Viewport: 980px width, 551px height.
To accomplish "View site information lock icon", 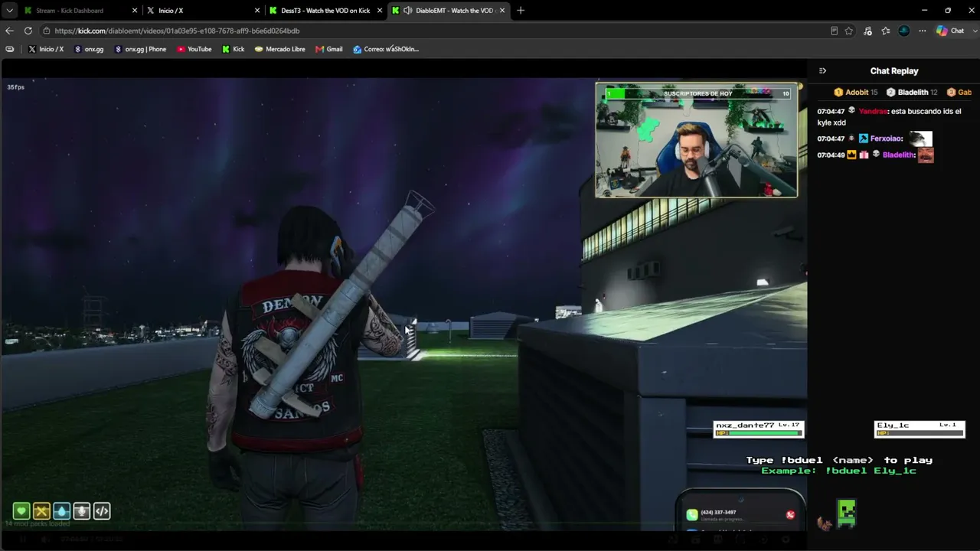I will tap(47, 31).
